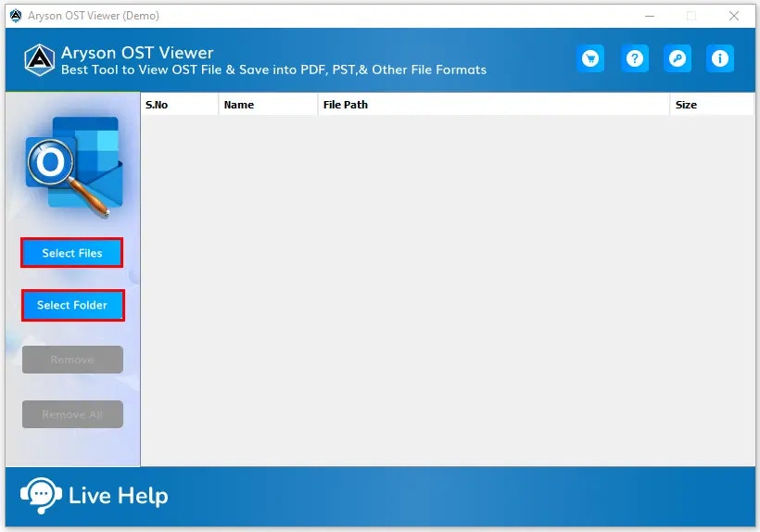
Task: Click the Live Help headset icon
Action: 41,495
